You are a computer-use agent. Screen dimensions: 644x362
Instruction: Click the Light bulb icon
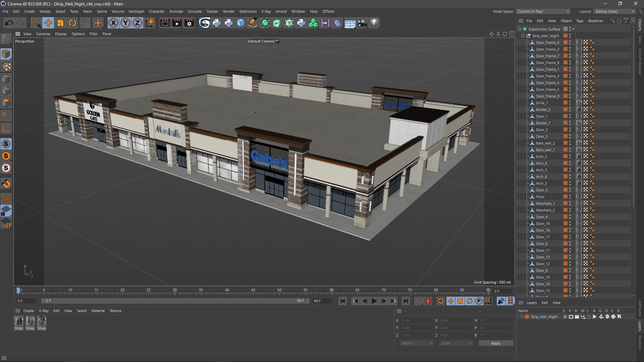374,23
